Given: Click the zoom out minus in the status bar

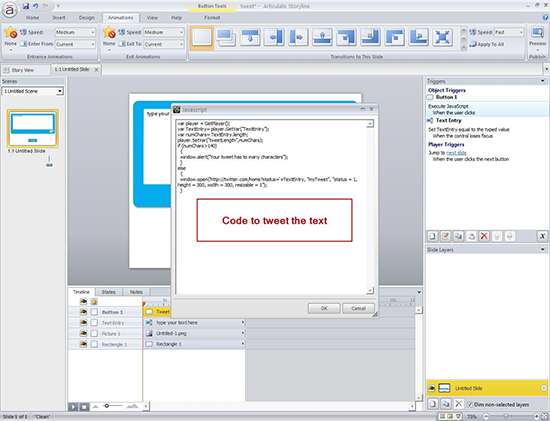Looking at the screenshot, I should pyautogui.click(x=486, y=417).
